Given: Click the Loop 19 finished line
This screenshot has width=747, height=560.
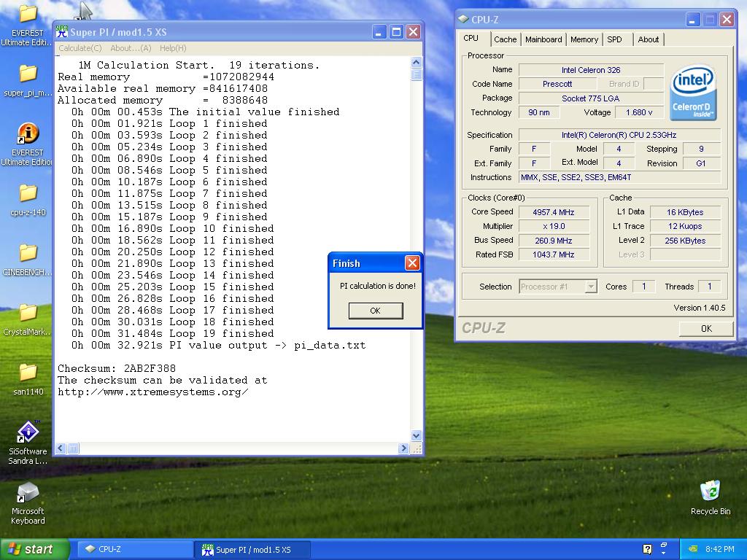Looking at the screenshot, I should pos(172,333).
